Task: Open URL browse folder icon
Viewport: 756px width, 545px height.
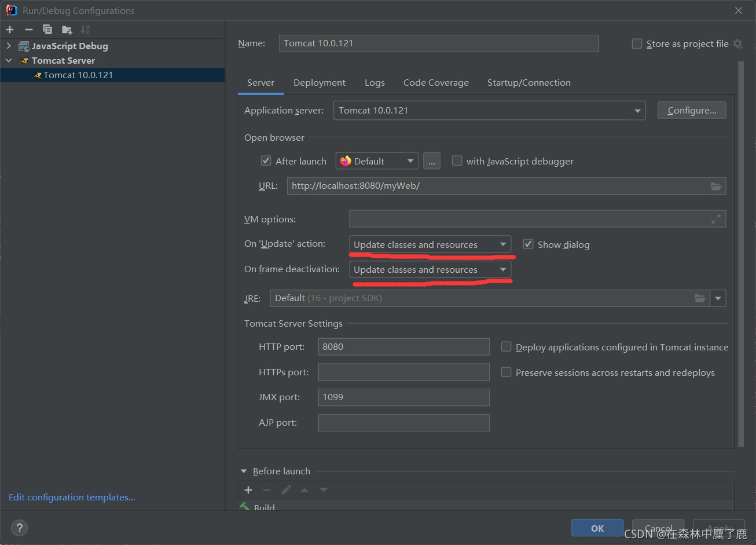Action: click(x=716, y=186)
